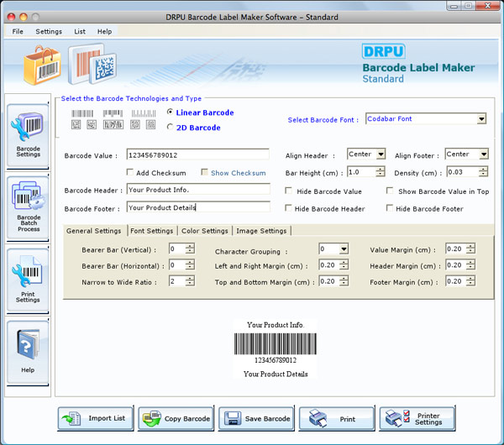The image size is (504, 445).
Task: Adjust the Narrow to Wide Ratio stepper
Action: 190,281
